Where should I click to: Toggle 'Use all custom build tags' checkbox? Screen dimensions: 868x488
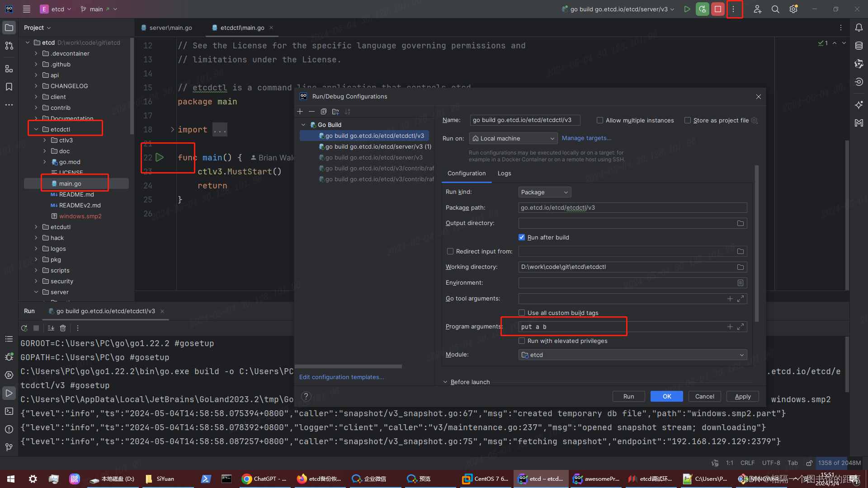click(522, 313)
